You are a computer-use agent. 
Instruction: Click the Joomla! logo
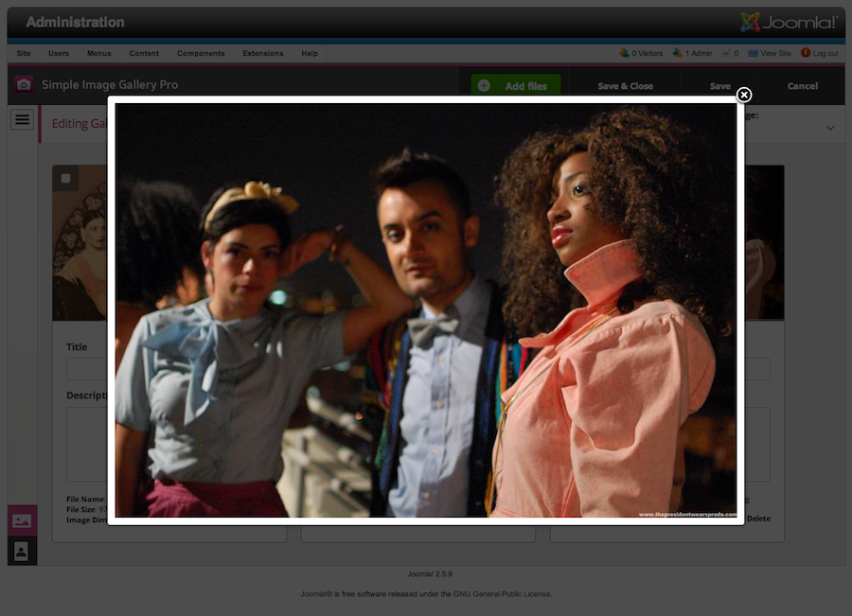pos(789,23)
